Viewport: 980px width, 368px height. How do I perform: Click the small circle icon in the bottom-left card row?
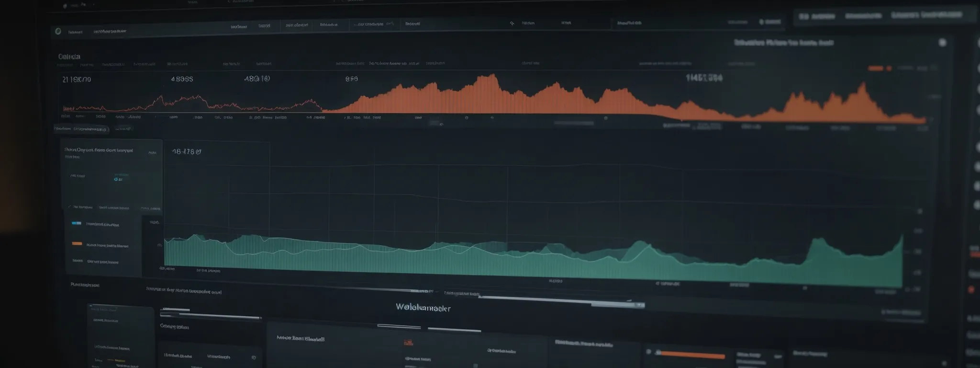254,357
